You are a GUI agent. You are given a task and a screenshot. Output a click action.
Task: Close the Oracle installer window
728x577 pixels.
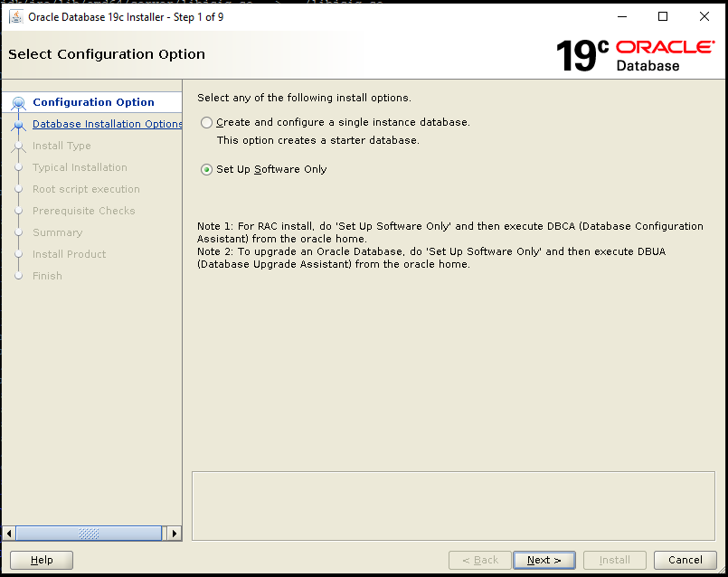coord(704,16)
